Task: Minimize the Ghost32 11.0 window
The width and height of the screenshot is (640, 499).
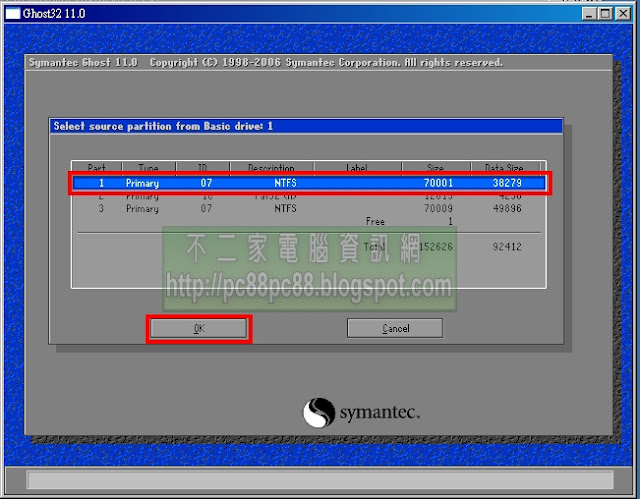Action: click(x=589, y=14)
